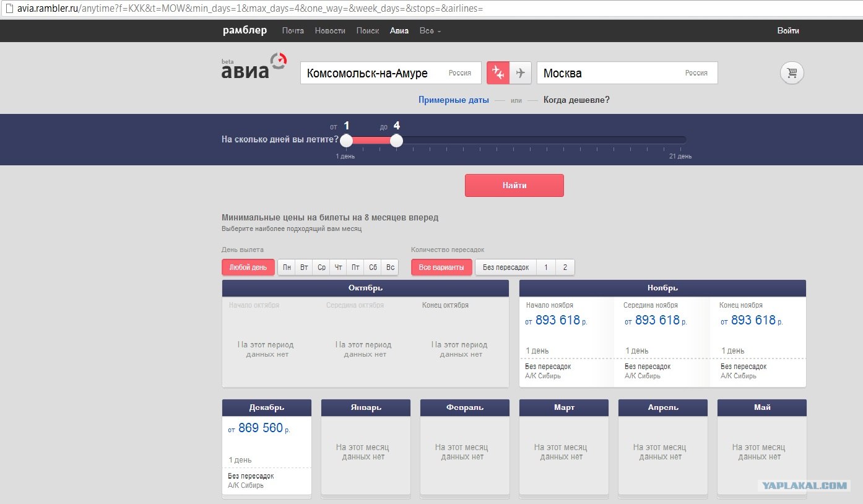Click the departure city field Комсомольск-на-Амуре
Screen dimensions: 863x504
391,73
